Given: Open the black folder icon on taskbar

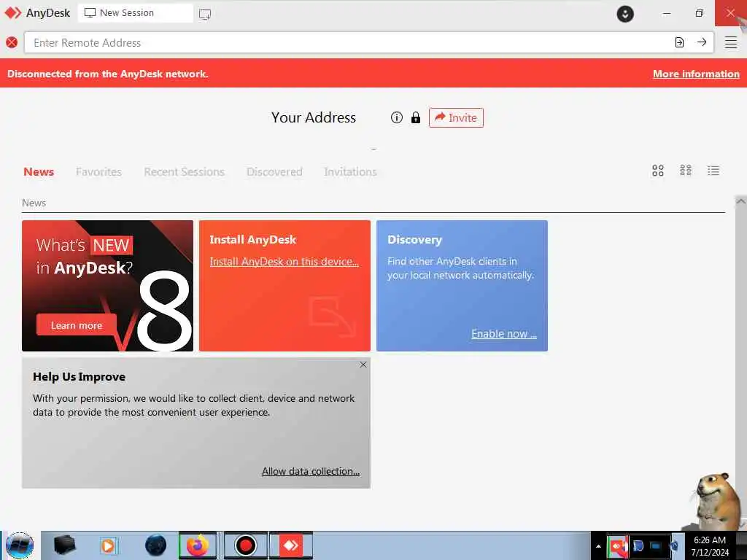Looking at the screenshot, I should [64, 545].
